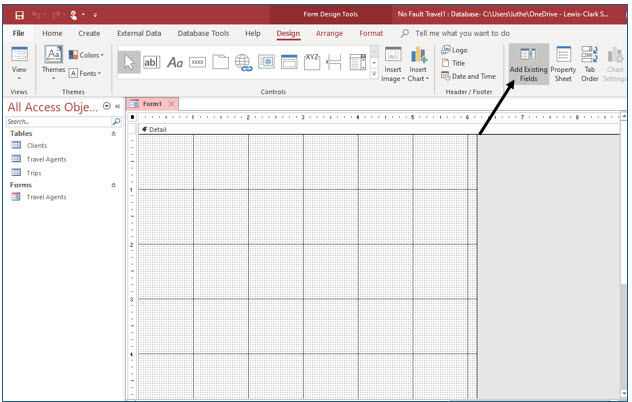This screenshot has width=632, height=402.
Task: Open the File tab
Action: (x=18, y=33)
